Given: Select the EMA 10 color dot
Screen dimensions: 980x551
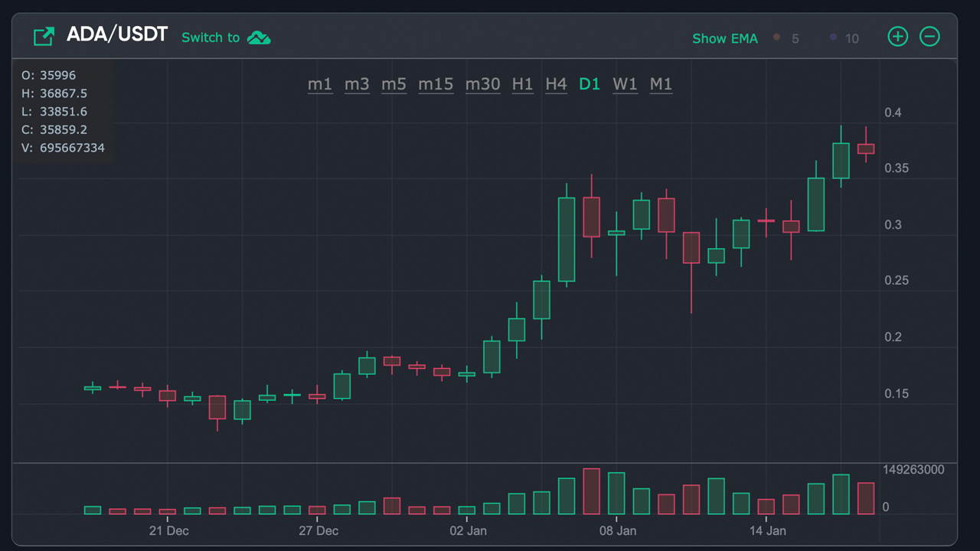Looking at the screenshot, I should point(833,37).
